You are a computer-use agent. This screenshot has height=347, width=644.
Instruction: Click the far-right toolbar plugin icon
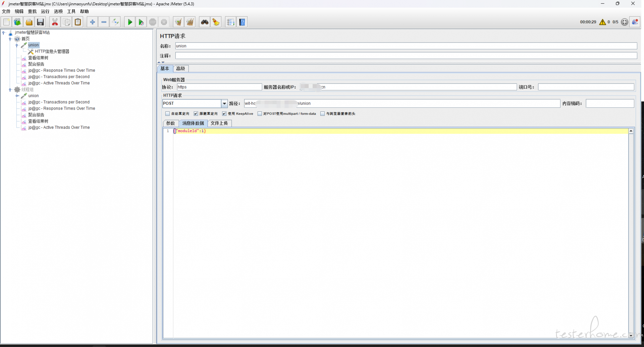point(635,22)
